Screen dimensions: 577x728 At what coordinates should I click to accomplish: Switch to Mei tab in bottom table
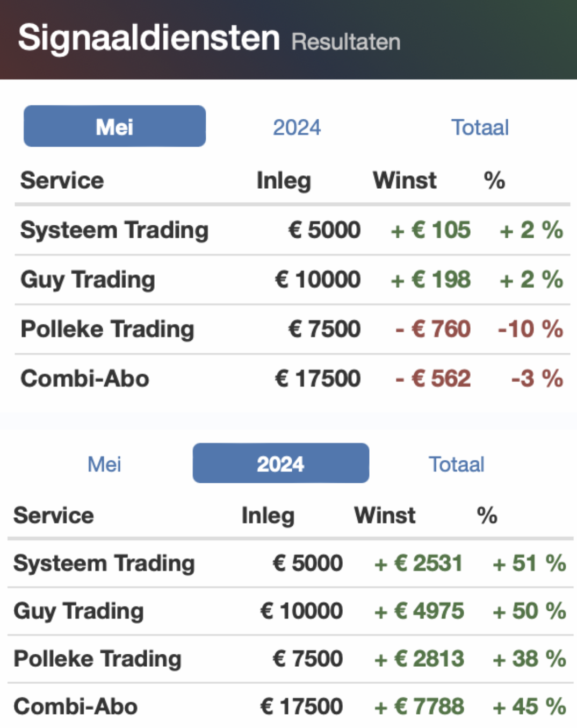coord(104,464)
